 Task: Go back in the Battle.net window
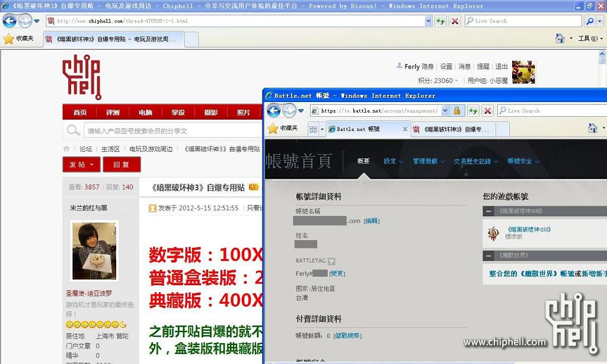click(274, 111)
